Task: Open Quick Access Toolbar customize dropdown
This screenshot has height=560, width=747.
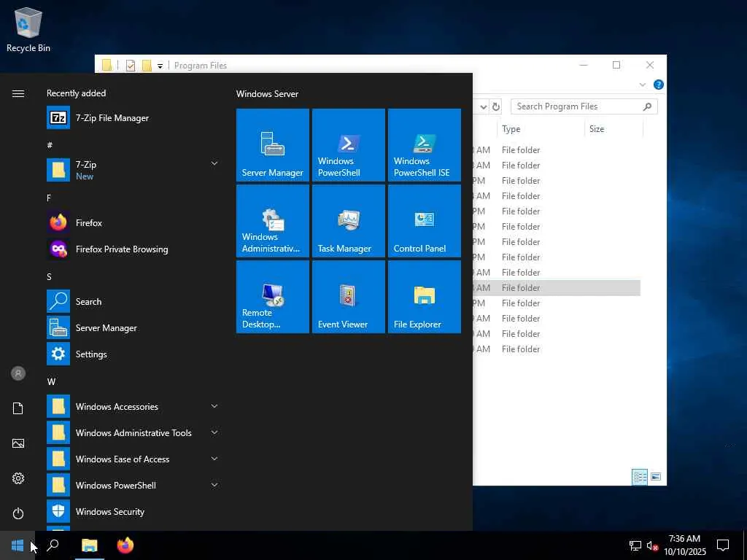Action: (x=160, y=66)
